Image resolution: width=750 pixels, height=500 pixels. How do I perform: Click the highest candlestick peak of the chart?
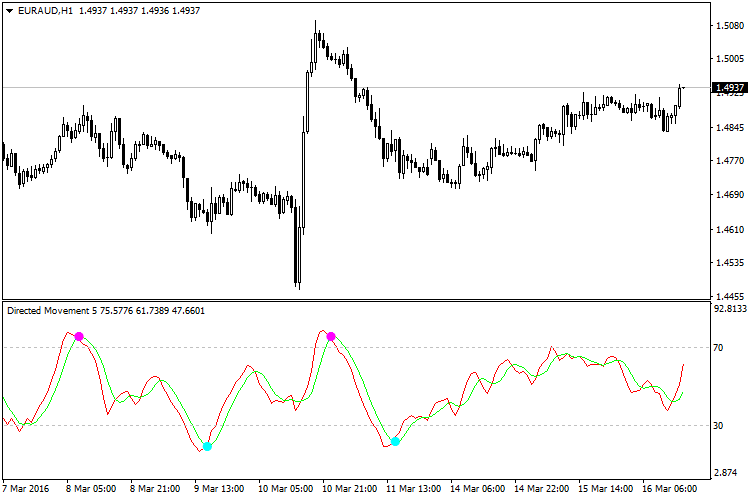316,24
